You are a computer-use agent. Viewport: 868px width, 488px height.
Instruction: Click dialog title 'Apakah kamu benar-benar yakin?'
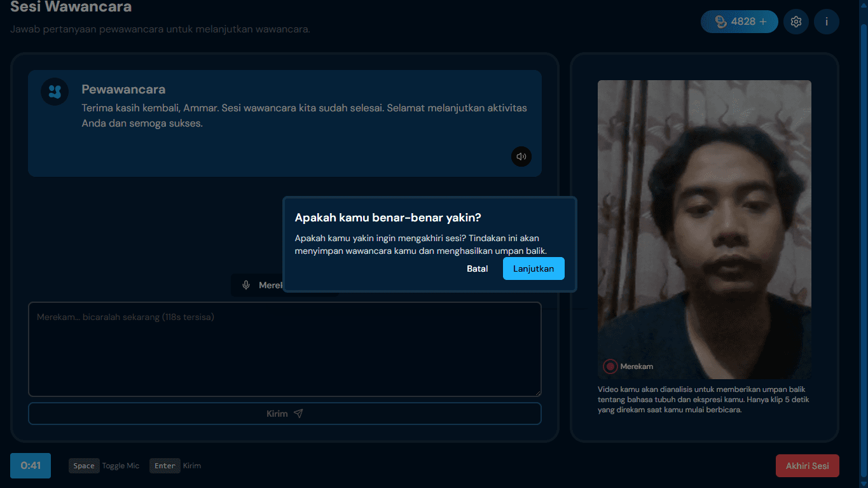pyautogui.click(x=388, y=218)
